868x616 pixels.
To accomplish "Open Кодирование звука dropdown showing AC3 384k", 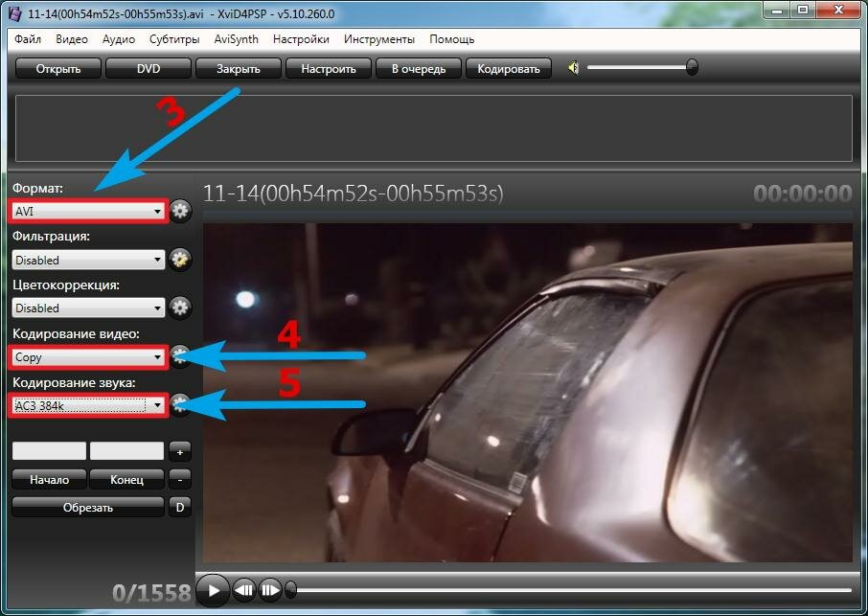I will 89,406.
